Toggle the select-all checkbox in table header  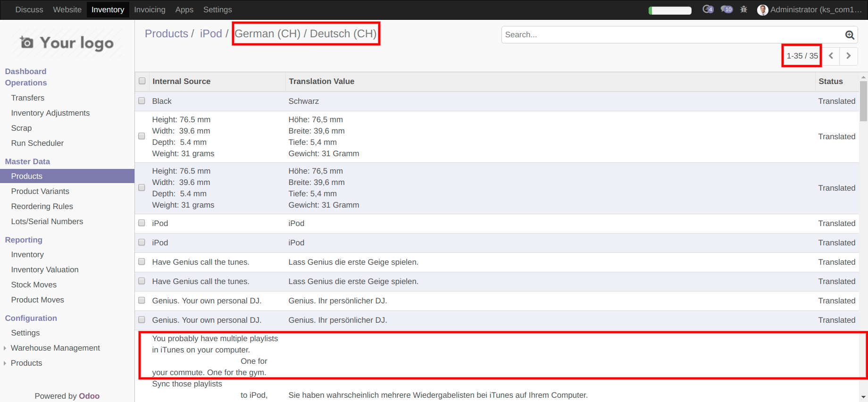(142, 81)
